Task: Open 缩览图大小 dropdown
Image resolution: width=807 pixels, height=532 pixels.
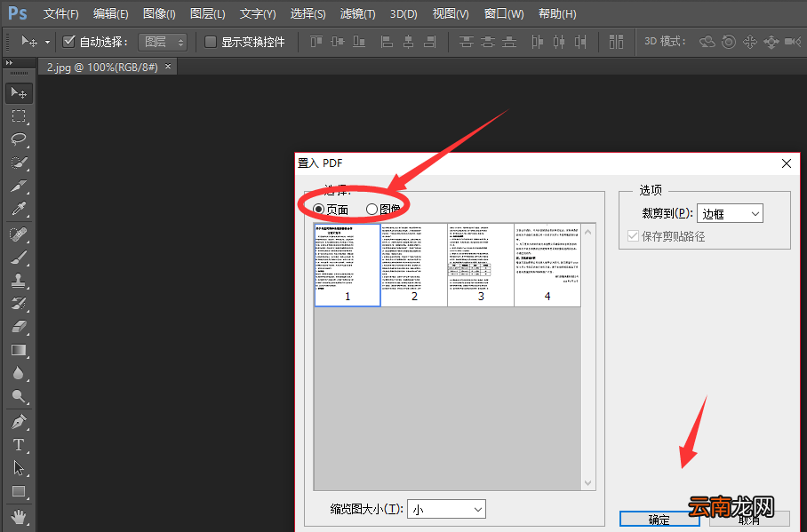Action: tap(446, 510)
